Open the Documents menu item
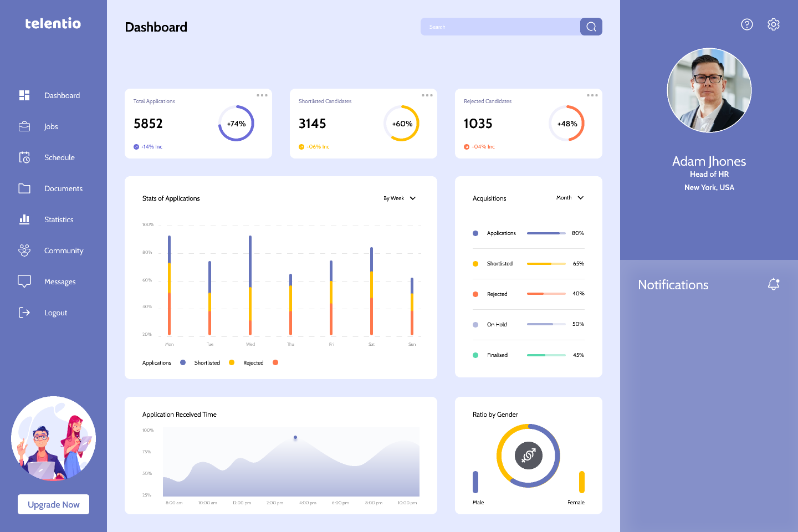The height and width of the screenshot is (532, 798). 63,188
